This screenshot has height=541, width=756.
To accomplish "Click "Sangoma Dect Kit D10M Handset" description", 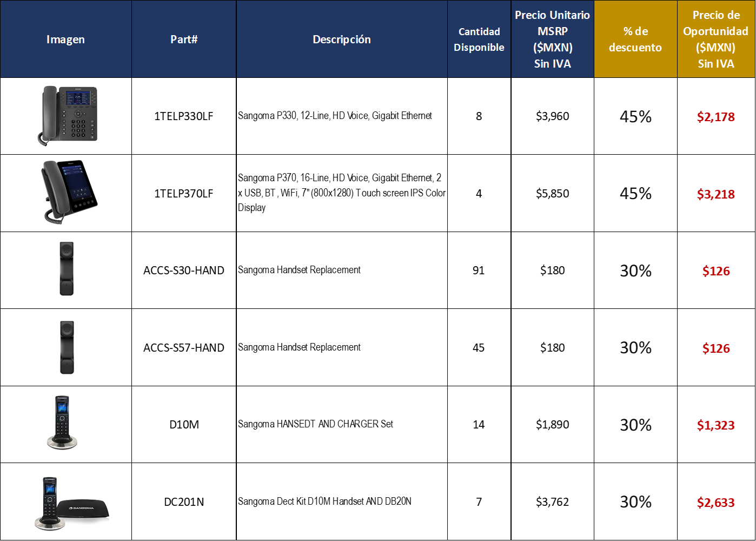I will click(324, 502).
